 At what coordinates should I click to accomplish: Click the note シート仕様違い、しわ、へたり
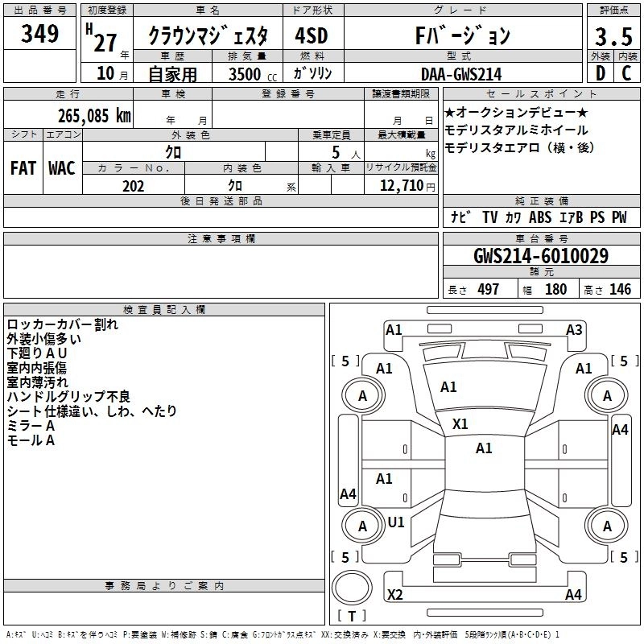tap(92, 411)
